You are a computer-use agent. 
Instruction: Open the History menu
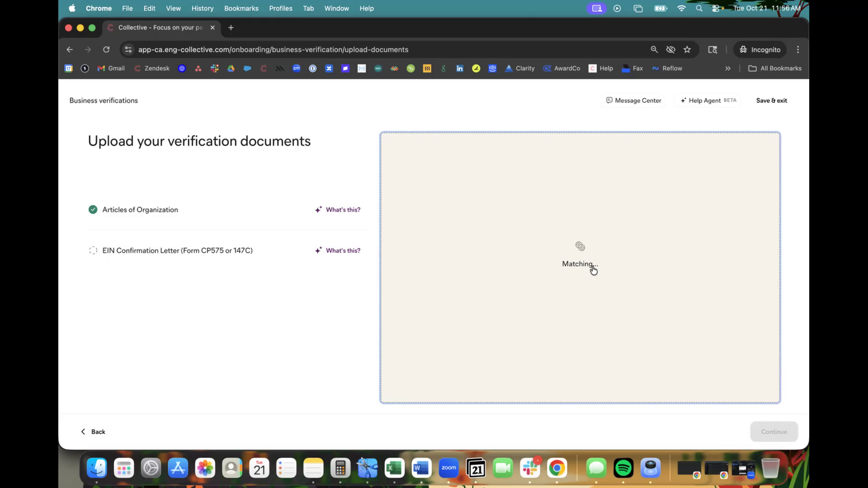[202, 8]
